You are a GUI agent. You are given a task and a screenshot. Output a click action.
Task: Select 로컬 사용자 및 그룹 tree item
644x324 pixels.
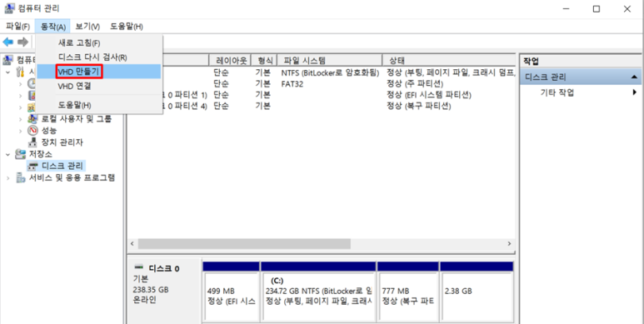click(77, 119)
